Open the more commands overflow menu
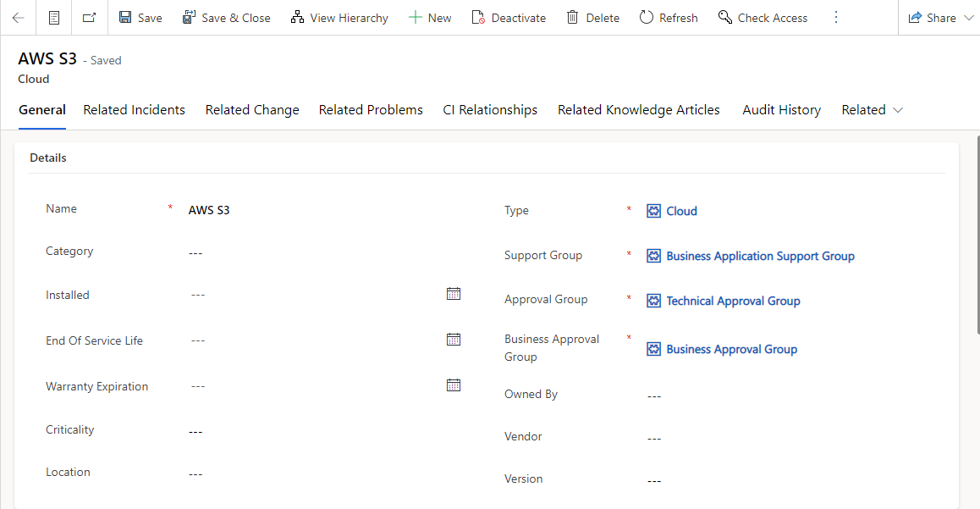The width and height of the screenshot is (980, 509). click(x=835, y=18)
